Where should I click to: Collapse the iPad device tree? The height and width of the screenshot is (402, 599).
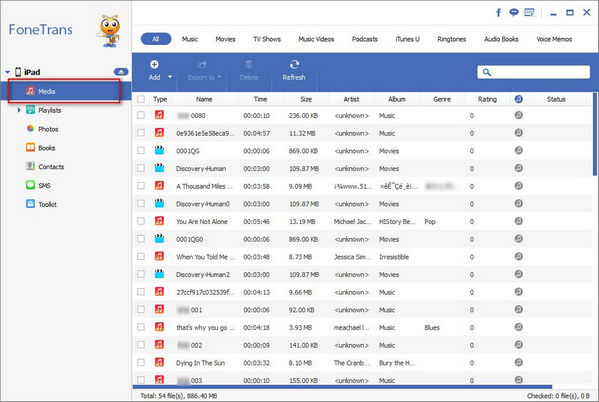7,72
